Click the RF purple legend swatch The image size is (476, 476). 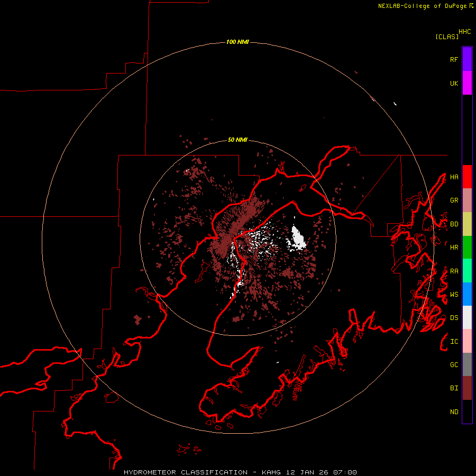(x=467, y=59)
